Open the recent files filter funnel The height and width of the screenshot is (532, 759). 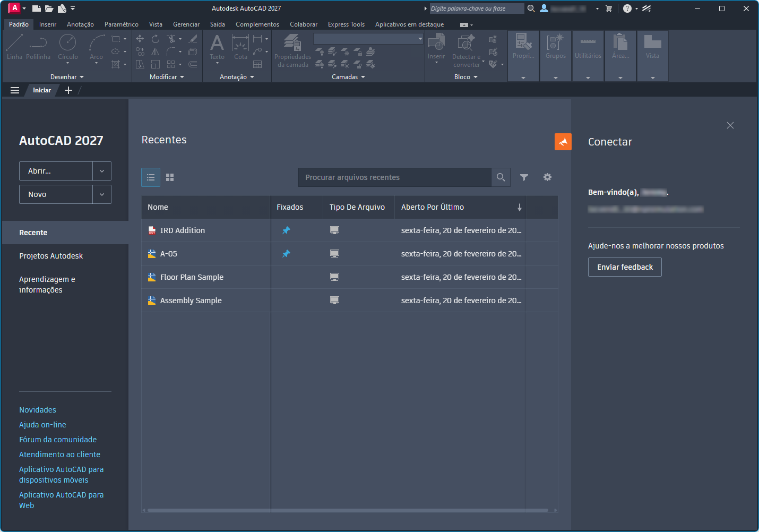coord(524,177)
